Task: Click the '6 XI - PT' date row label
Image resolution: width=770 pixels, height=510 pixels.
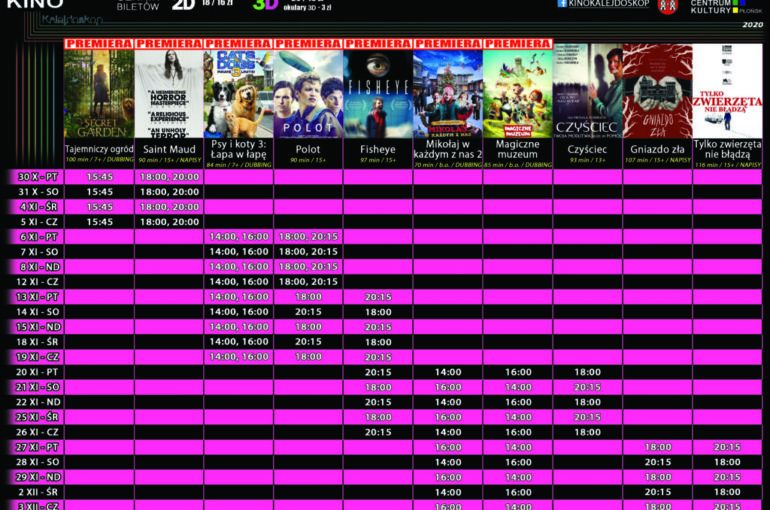Action: [39, 237]
